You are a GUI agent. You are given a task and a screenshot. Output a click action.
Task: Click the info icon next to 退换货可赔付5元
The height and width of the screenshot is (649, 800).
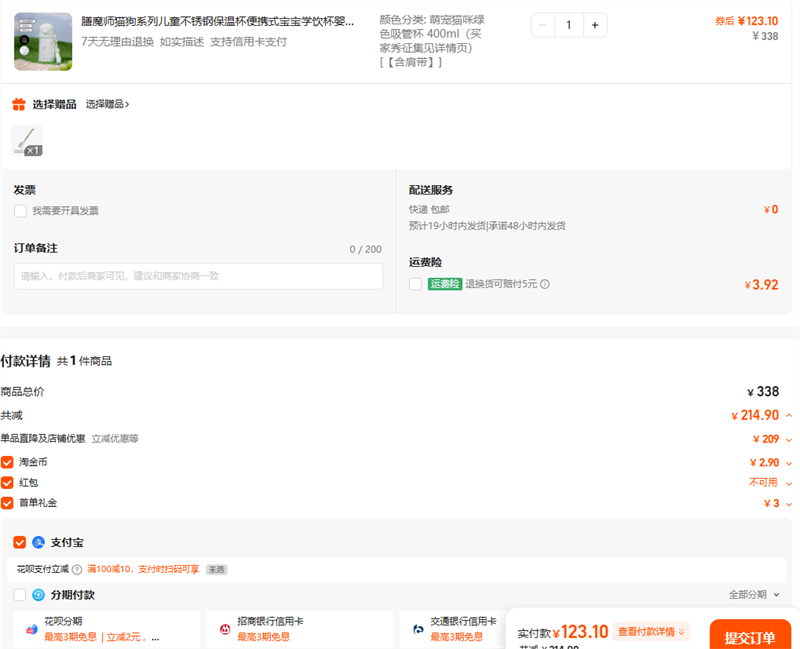(545, 284)
